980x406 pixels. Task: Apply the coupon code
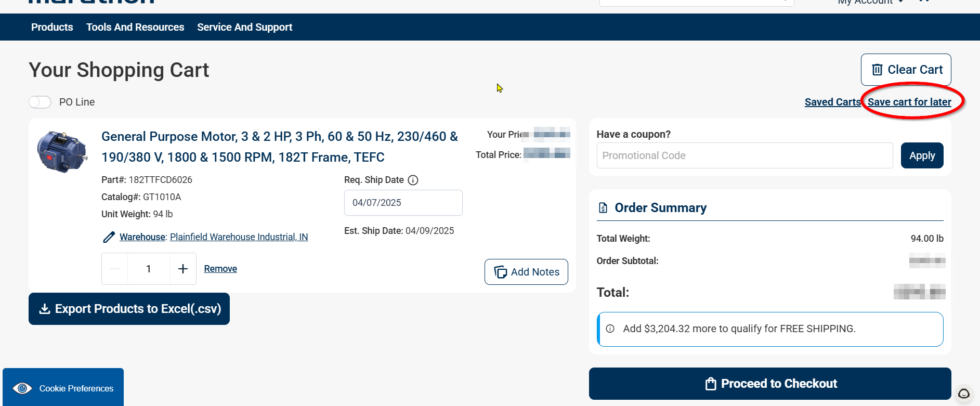(x=922, y=155)
